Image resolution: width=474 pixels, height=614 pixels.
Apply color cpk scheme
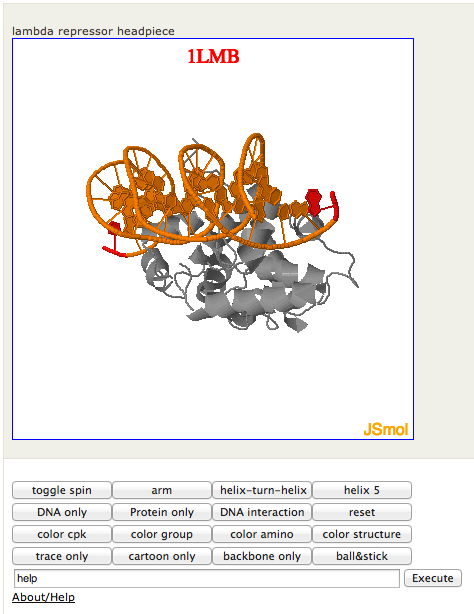(62, 534)
